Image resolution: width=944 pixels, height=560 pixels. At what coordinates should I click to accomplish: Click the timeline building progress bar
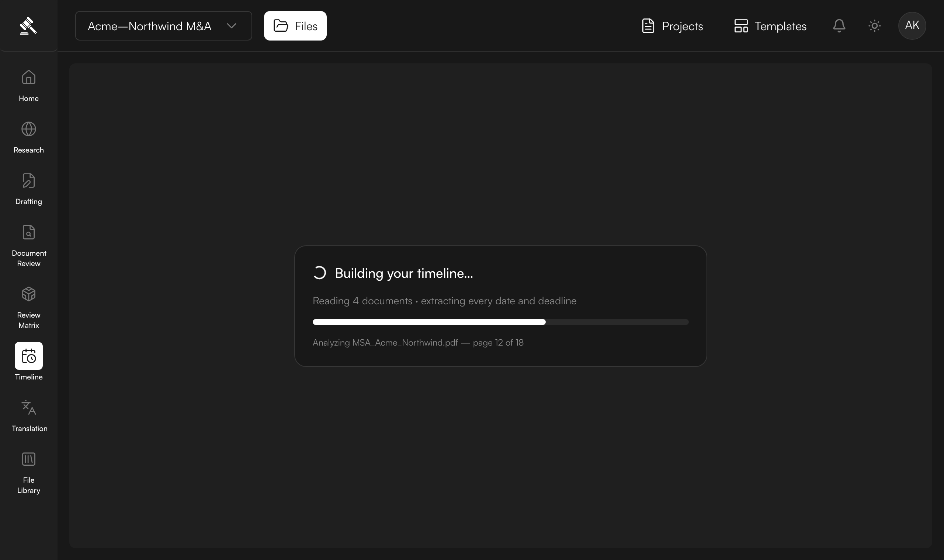pyautogui.click(x=501, y=322)
